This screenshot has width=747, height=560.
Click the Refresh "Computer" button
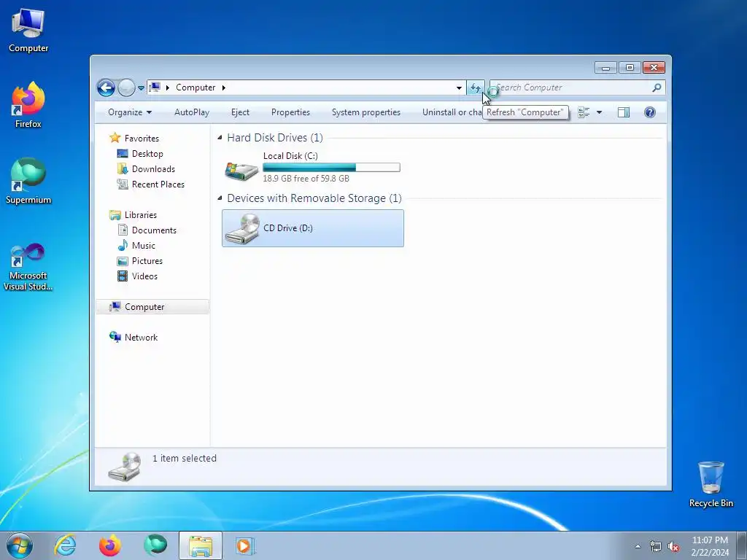pyautogui.click(x=476, y=87)
